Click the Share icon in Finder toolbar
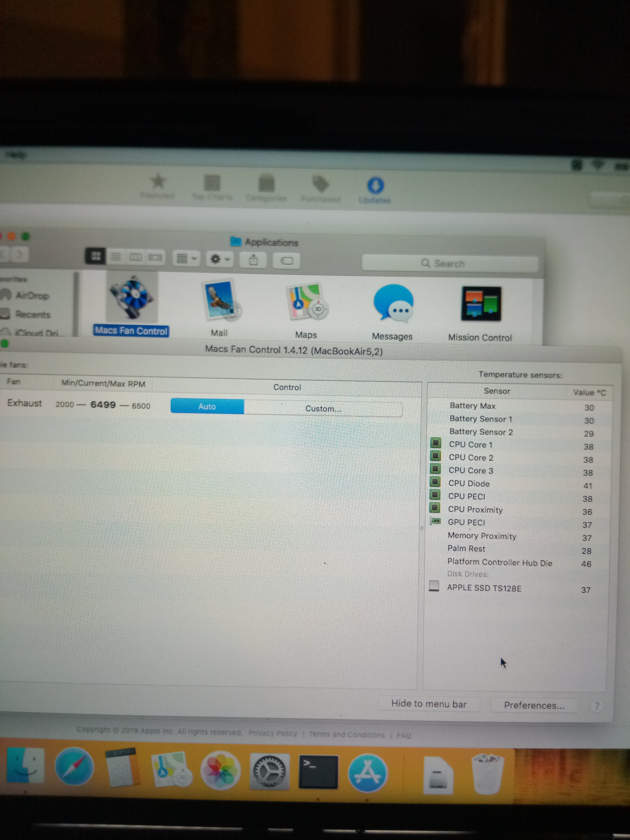This screenshot has width=630, height=840. click(x=253, y=260)
